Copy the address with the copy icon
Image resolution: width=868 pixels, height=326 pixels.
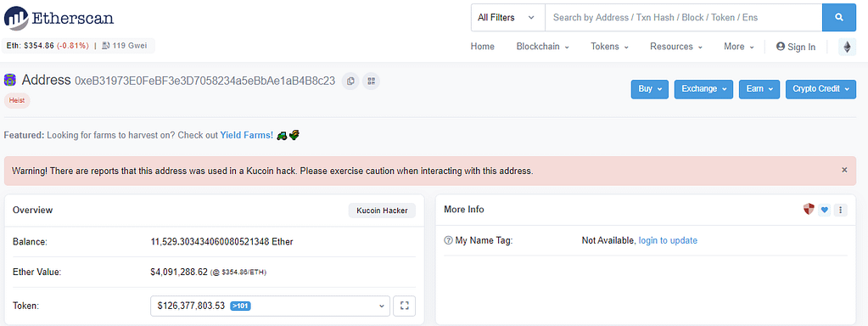coord(350,81)
